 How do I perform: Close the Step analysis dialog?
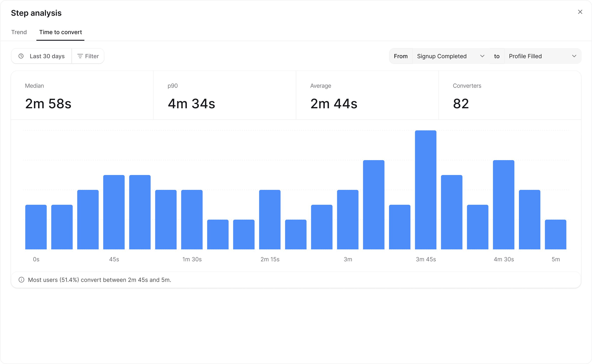pos(580,12)
